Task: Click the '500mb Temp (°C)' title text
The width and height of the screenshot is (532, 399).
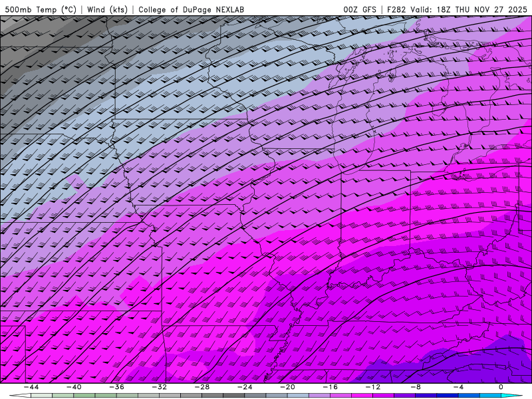Action: (41, 9)
